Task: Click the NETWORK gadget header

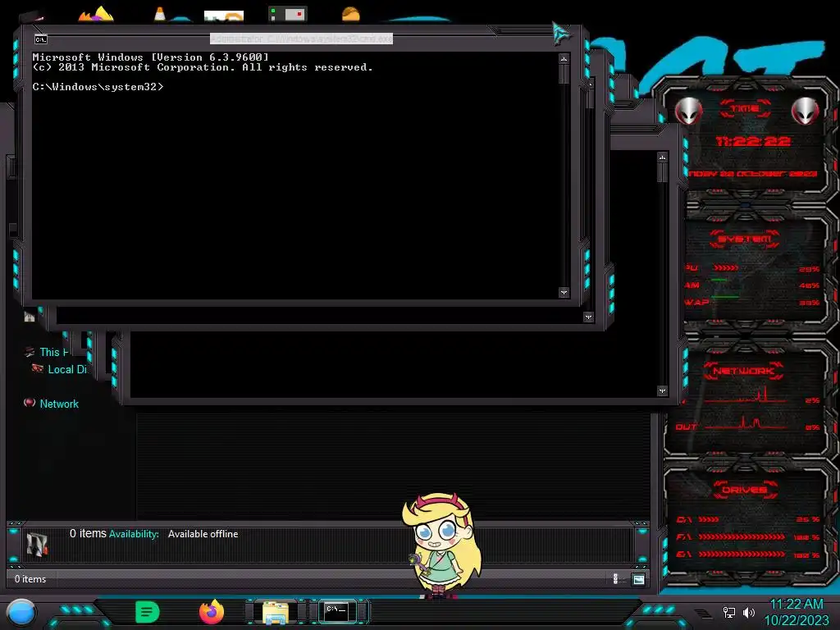Action: point(744,371)
